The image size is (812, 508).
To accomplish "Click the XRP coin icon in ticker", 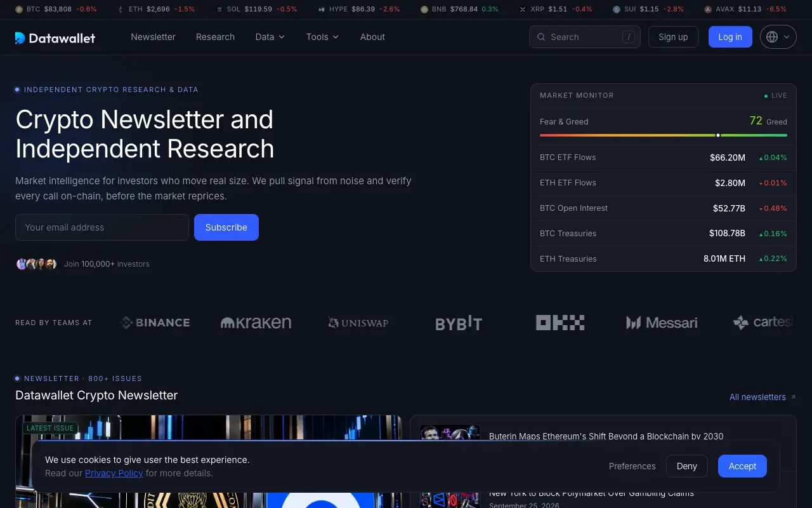I will click(x=523, y=10).
